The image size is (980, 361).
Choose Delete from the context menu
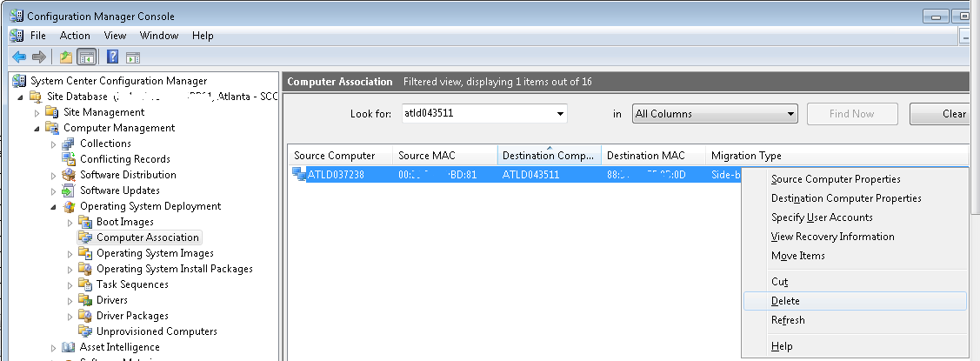(x=855, y=301)
